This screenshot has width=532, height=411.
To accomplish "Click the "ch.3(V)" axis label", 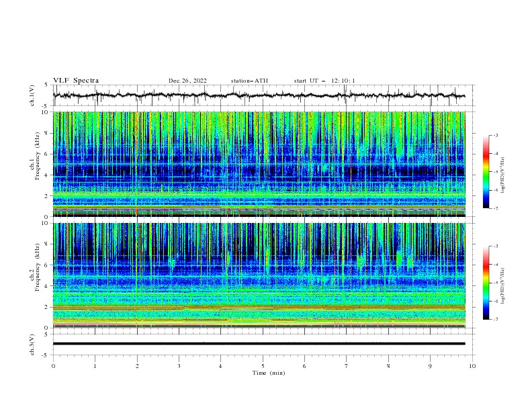I will [x=32, y=345].
